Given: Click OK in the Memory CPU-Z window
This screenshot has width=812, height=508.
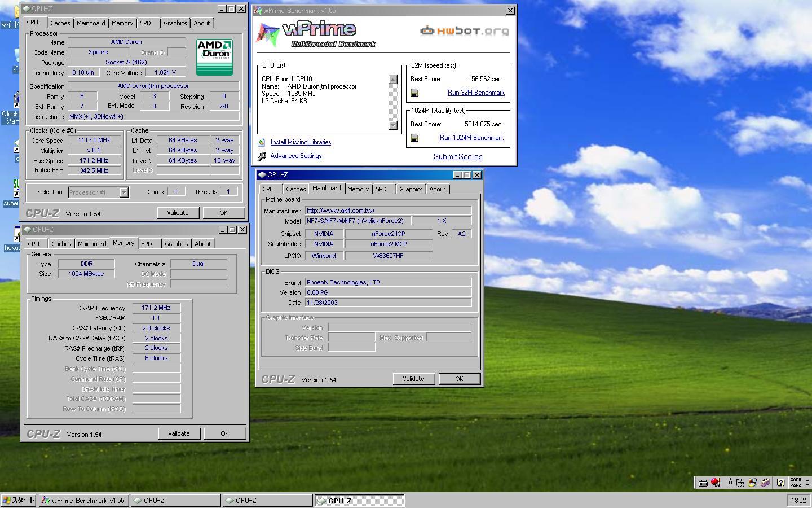Looking at the screenshot, I should pos(224,433).
